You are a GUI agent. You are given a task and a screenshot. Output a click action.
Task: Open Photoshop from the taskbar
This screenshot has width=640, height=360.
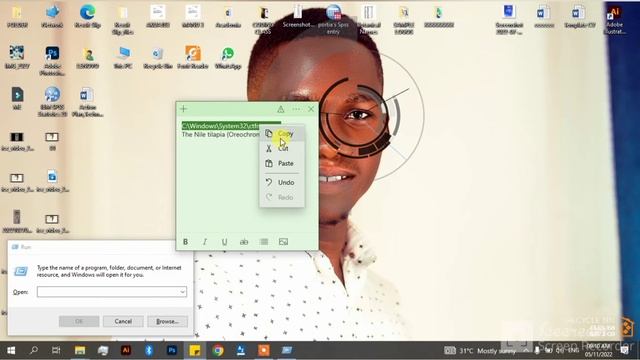click(x=172, y=350)
